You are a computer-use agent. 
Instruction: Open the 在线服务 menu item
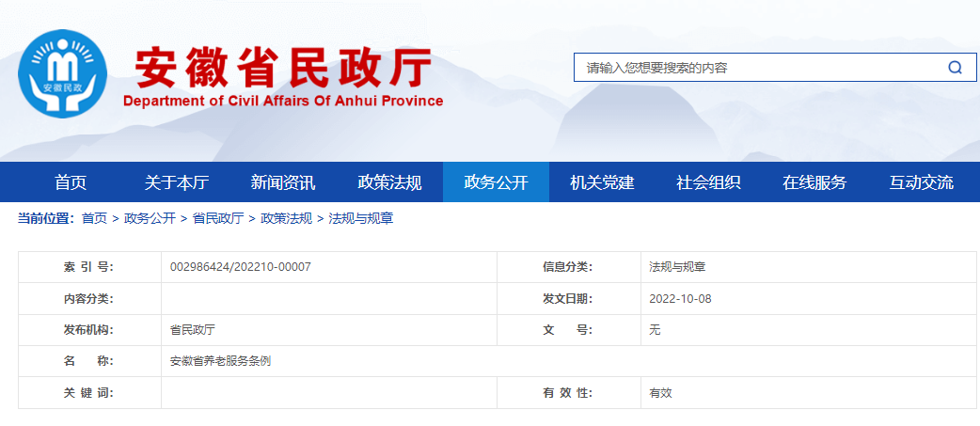(814, 182)
